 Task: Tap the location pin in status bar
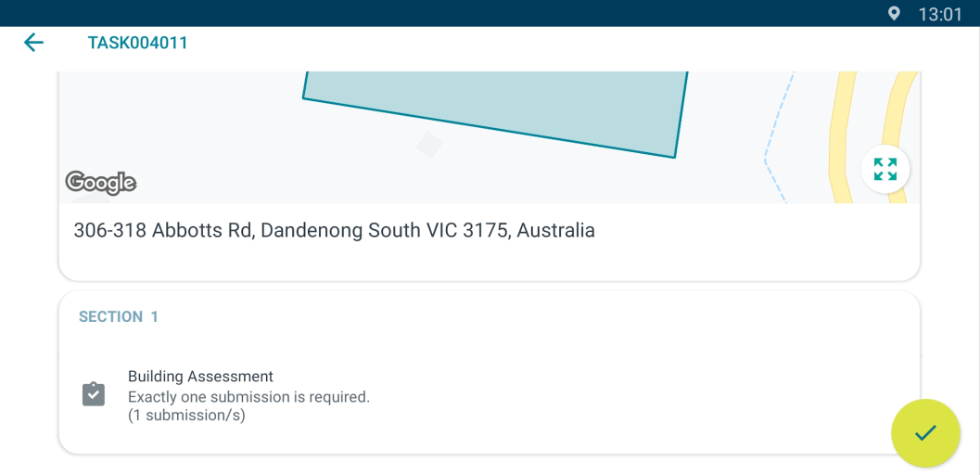pyautogui.click(x=894, y=14)
